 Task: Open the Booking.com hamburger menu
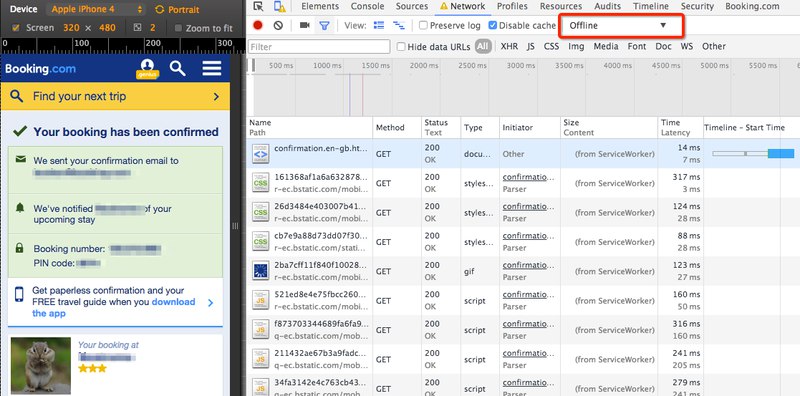click(x=212, y=68)
